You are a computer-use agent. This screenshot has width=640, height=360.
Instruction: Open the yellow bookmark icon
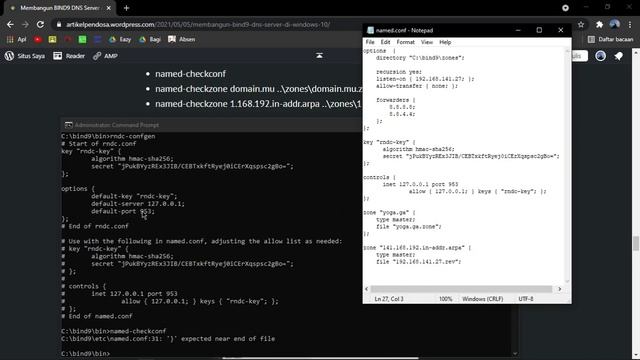pos(52,39)
